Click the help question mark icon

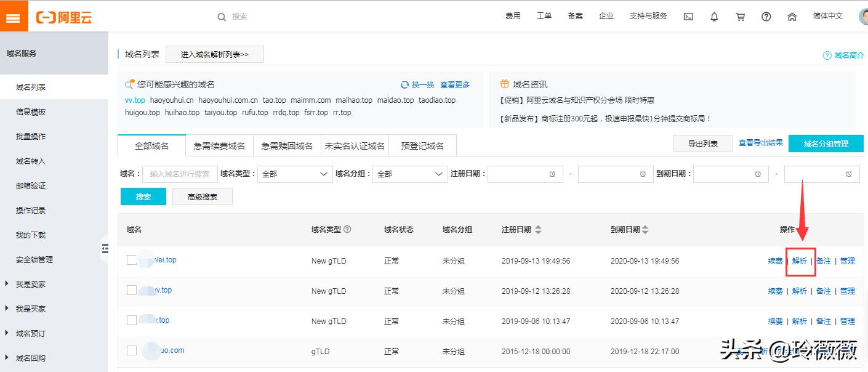point(766,16)
